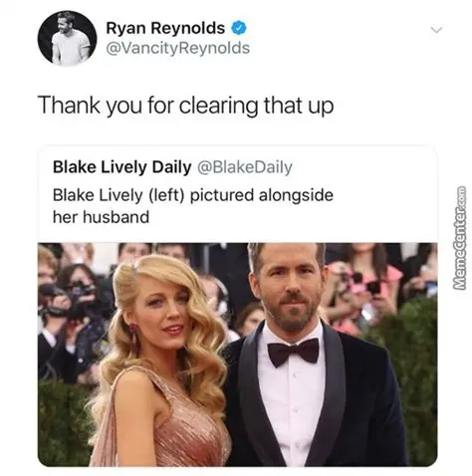Tap the red drop earring in the photo
Viewport: 472px width, 476px height.
tap(134, 335)
